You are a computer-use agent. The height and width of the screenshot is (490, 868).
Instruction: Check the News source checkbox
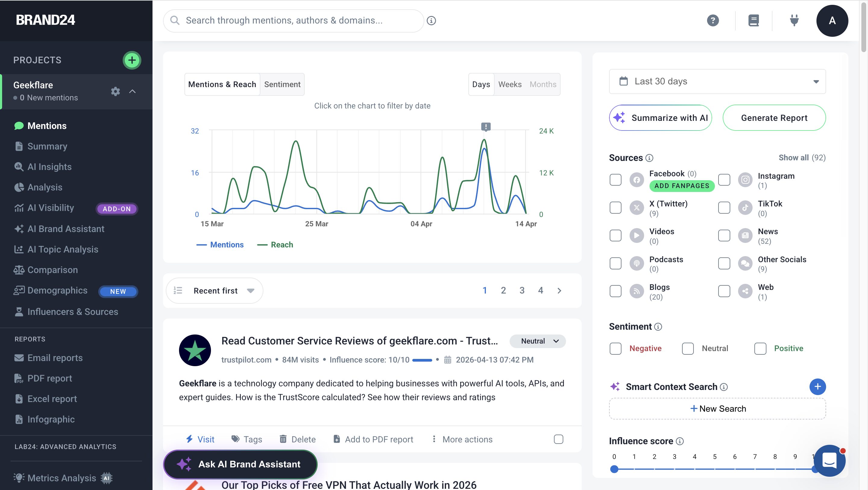click(724, 236)
